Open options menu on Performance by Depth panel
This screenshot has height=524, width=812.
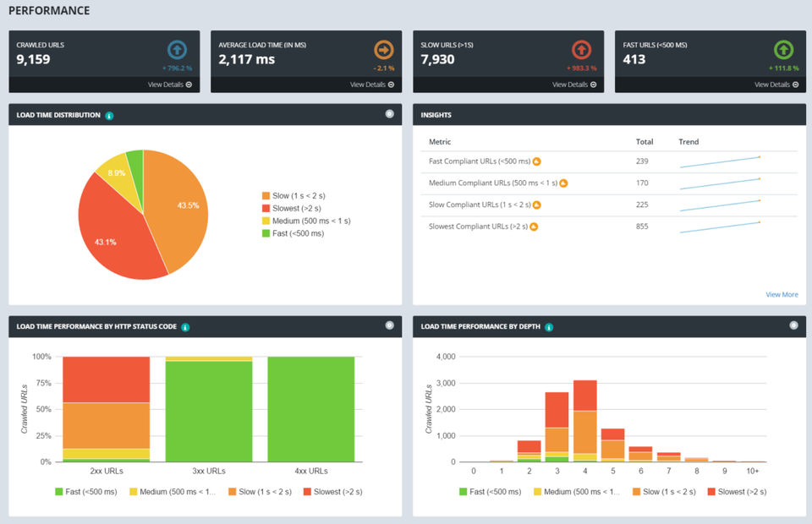click(793, 325)
